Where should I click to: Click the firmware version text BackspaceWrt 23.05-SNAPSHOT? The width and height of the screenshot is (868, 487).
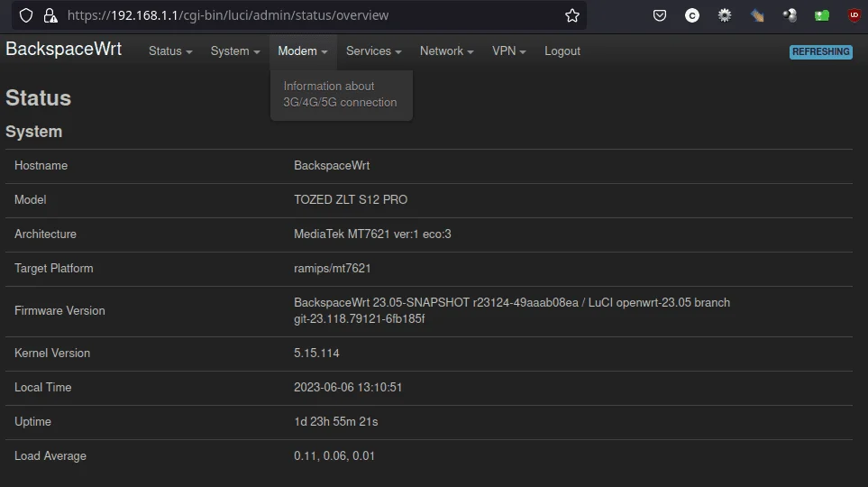point(382,303)
